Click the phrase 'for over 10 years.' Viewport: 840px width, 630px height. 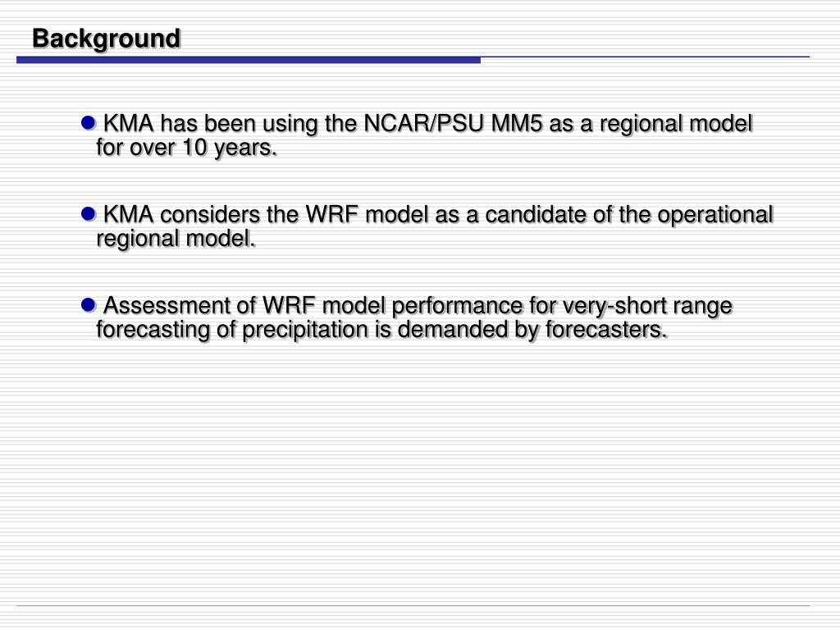click(186, 148)
